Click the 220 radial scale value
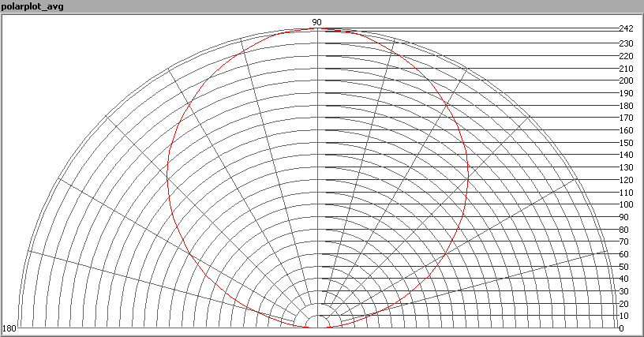 [x=625, y=56]
